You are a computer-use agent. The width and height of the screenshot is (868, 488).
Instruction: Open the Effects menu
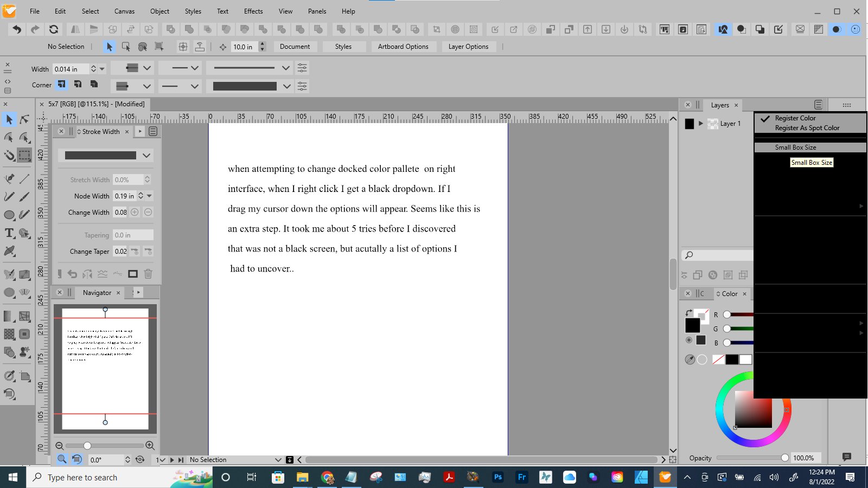coord(253,11)
